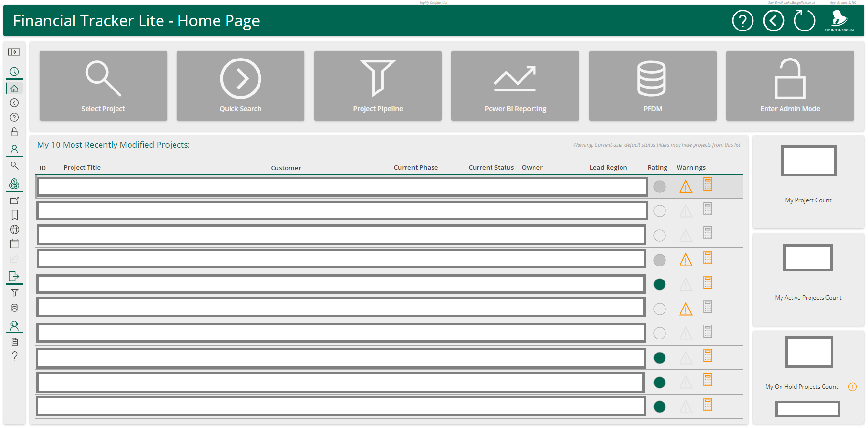Select the first project row in the list

389,187
